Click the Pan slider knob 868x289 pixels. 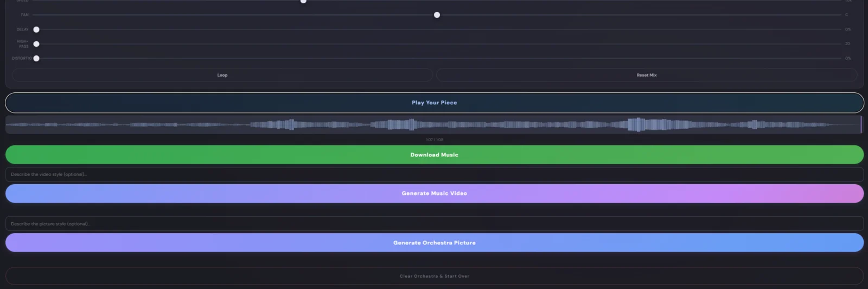(x=437, y=15)
